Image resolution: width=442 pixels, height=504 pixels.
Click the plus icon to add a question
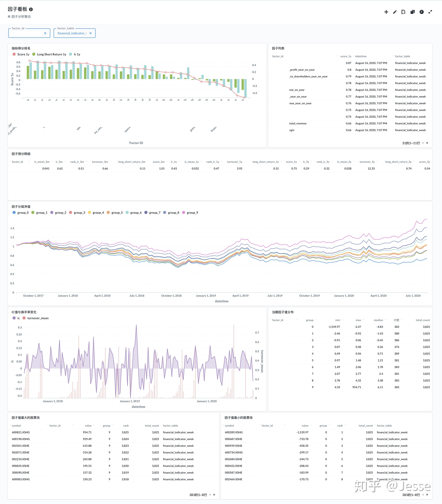(386, 12)
